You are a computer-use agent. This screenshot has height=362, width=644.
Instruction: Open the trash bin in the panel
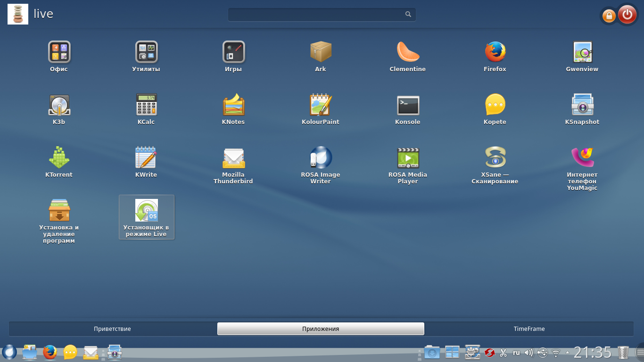[623, 353]
